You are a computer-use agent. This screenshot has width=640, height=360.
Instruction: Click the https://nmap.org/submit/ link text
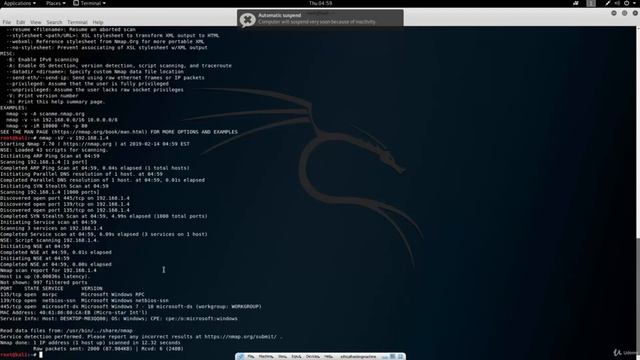240,337
